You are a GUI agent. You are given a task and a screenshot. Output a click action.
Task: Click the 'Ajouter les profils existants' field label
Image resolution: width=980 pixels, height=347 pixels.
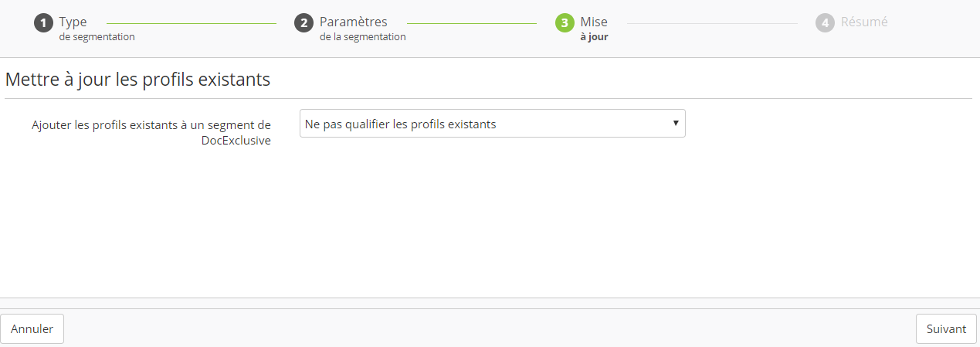(151, 124)
